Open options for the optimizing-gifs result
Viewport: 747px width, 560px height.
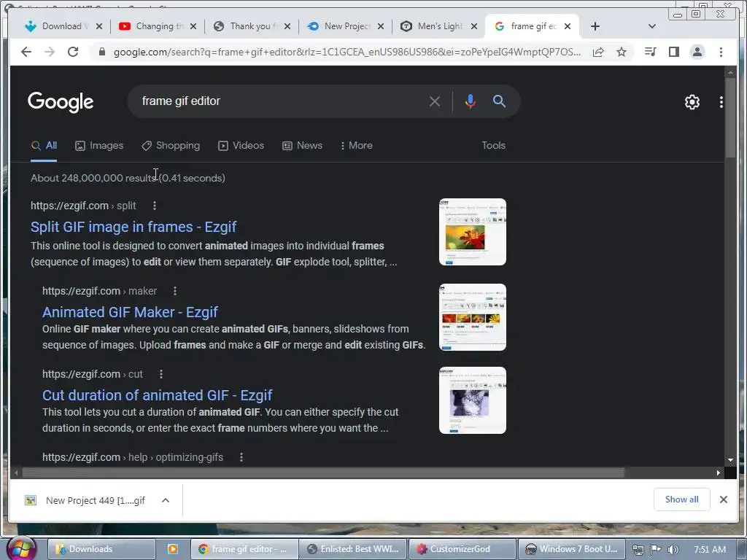[x=241, y=457]
